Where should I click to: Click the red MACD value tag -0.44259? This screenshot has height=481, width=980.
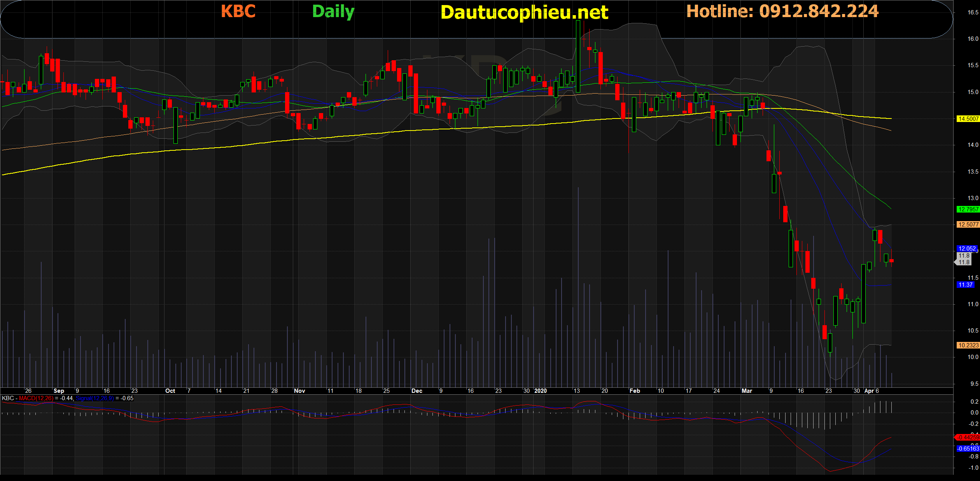[x=968, y=437]
